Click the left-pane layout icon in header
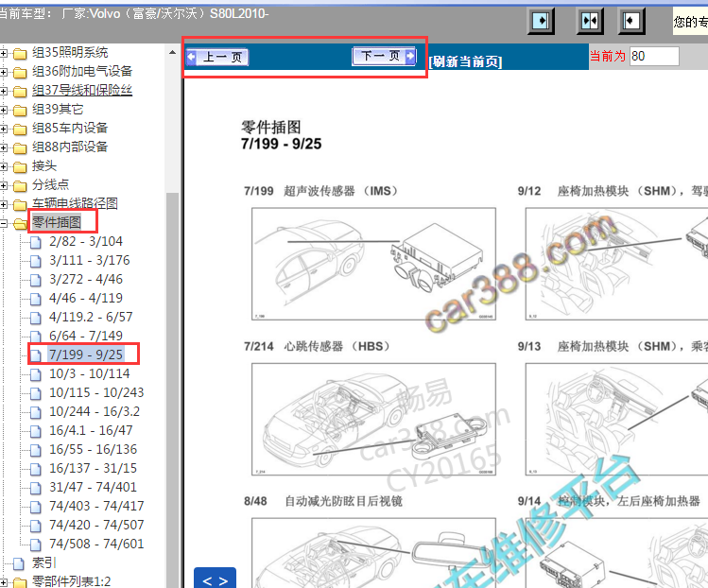The image size is (708, 588). pyautogui.click(x=542, y=21)
